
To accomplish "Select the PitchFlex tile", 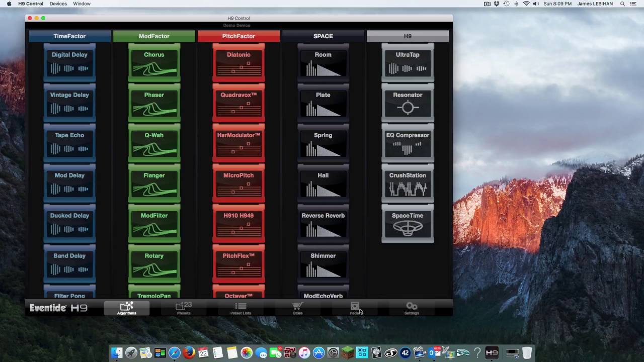I will pos(238,263).
